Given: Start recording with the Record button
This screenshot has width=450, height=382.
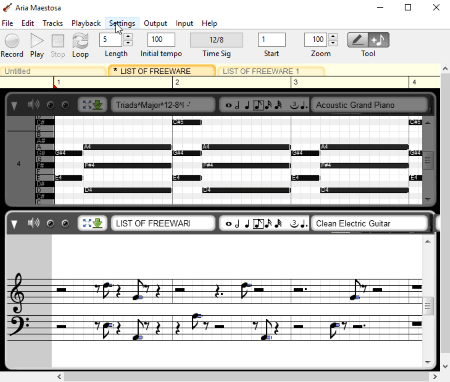Looking at the screenshot, I should coord(12,41).
